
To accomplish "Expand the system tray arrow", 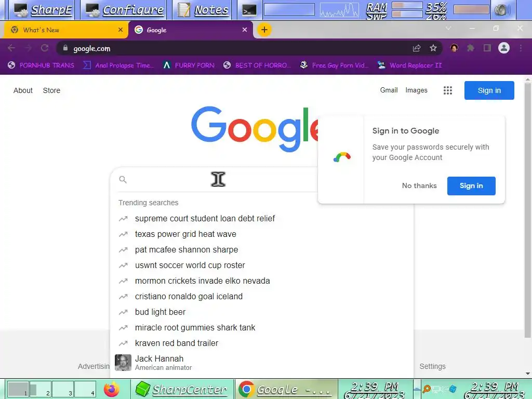I will [x=417, y=389].
